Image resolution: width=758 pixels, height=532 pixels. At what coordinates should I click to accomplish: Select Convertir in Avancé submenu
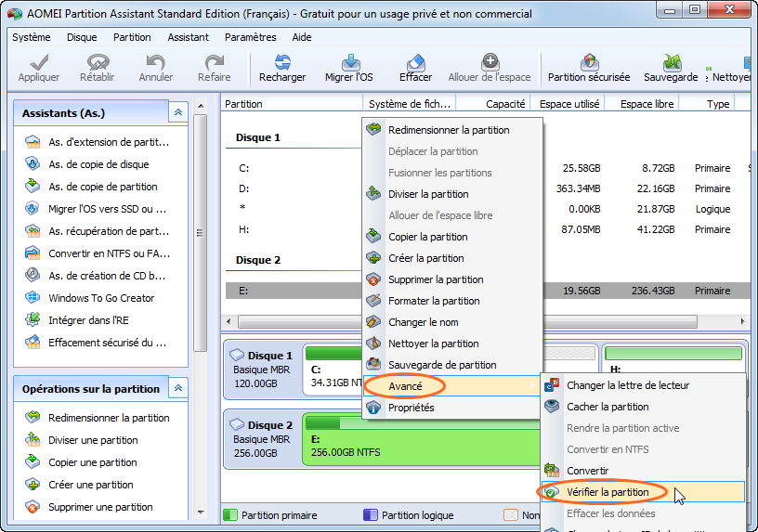643,471
